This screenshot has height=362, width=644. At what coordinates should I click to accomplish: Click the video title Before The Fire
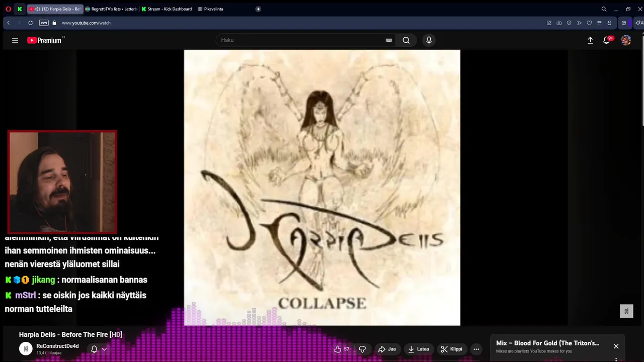[70, 334]
